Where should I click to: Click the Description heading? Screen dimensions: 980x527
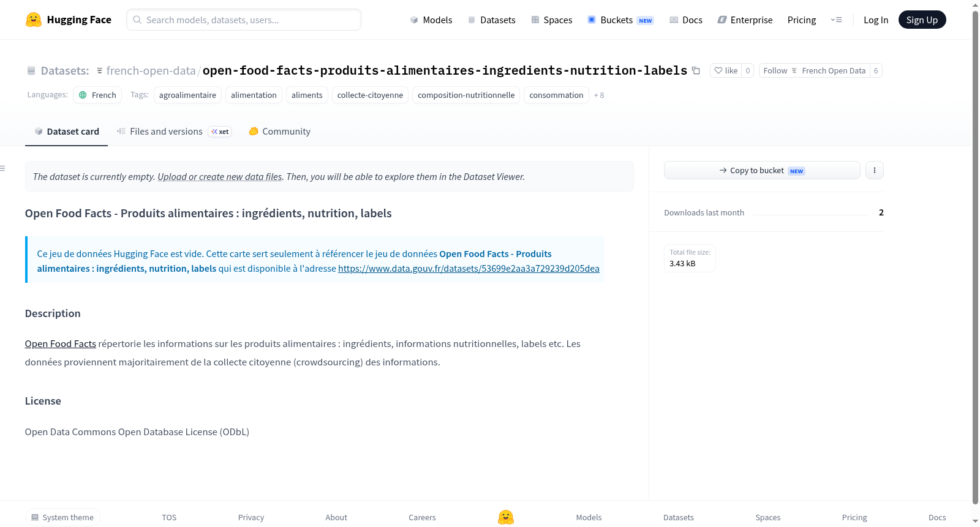[x=53, y=313]
